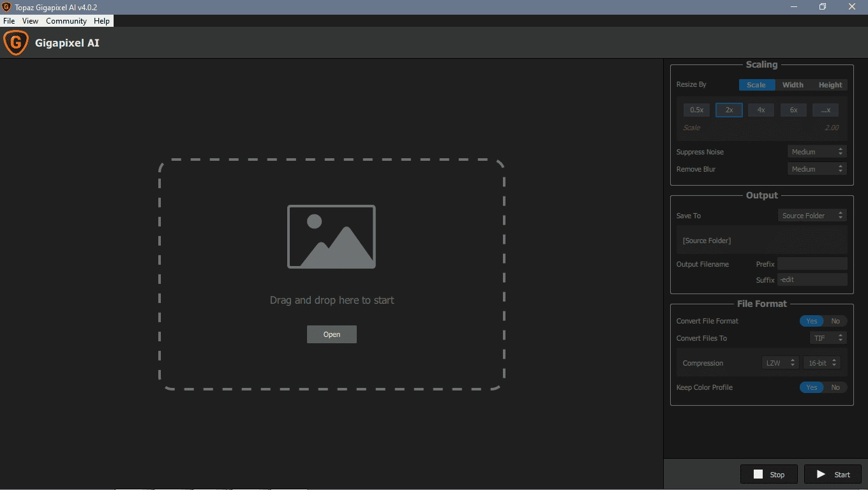The width and height of the screenshot is (868, 490).
Task: Click the Start button
Action: 833,474
